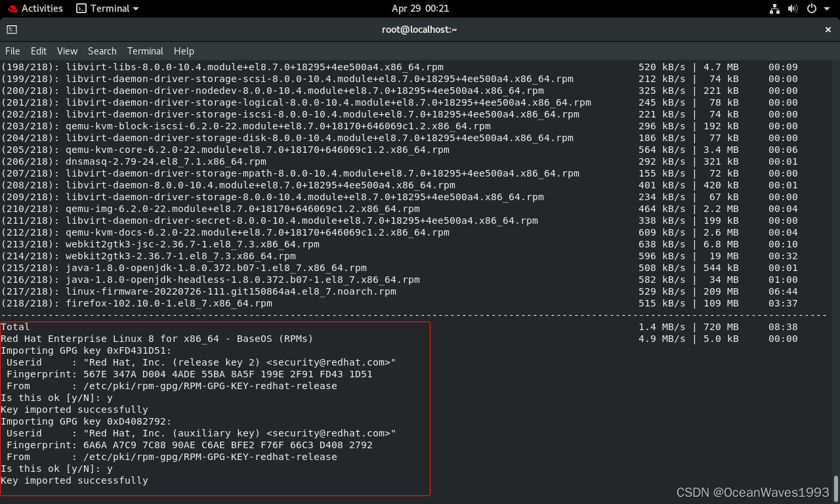This screenshot has height=504, width=840.
Task: Click the qemu-kvm-block-iscsi rpm line
Action: 399,126
